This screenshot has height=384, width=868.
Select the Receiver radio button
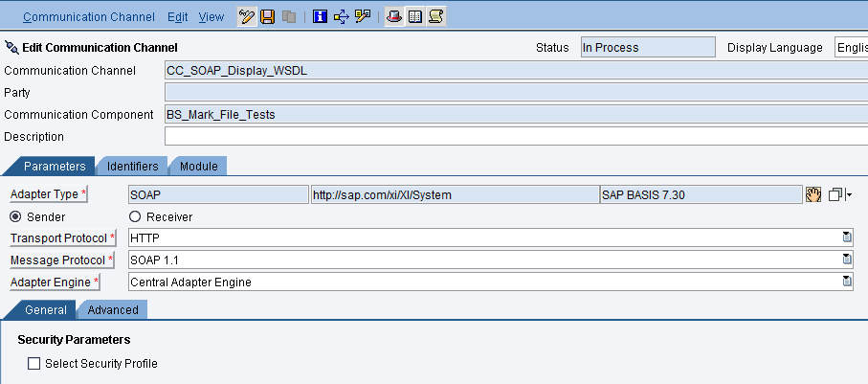tap(135, 216)
